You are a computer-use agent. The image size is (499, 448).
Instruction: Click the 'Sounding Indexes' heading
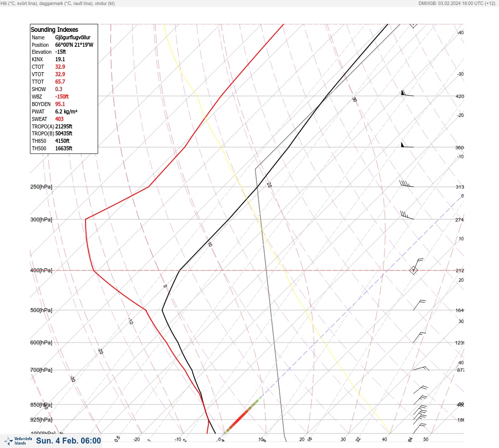pos(54,29)
